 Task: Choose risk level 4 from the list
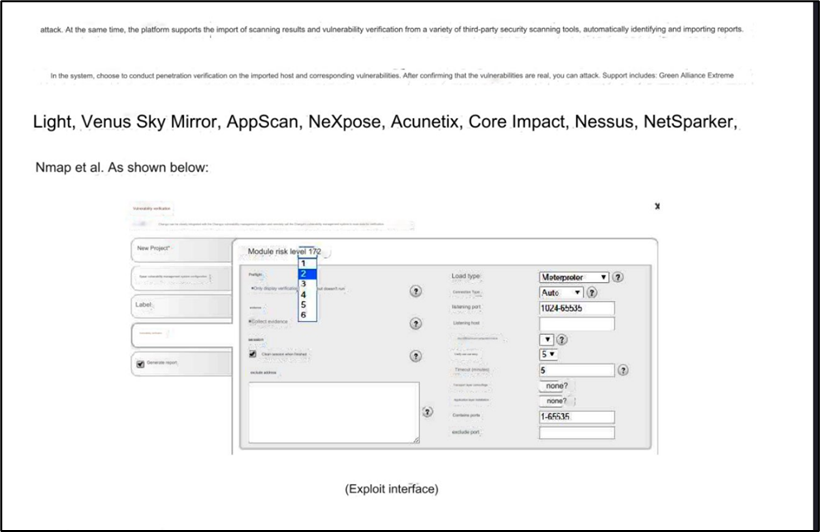[308, 295]
